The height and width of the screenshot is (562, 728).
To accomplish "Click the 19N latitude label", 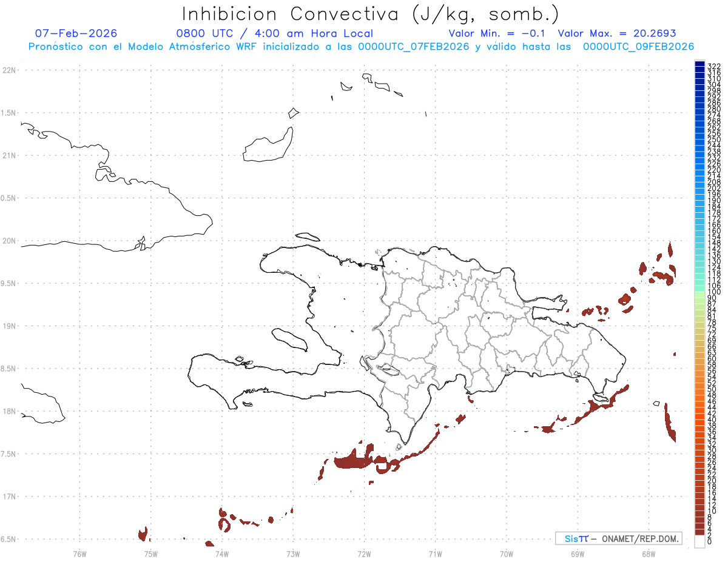I will [x=8, y=326].
